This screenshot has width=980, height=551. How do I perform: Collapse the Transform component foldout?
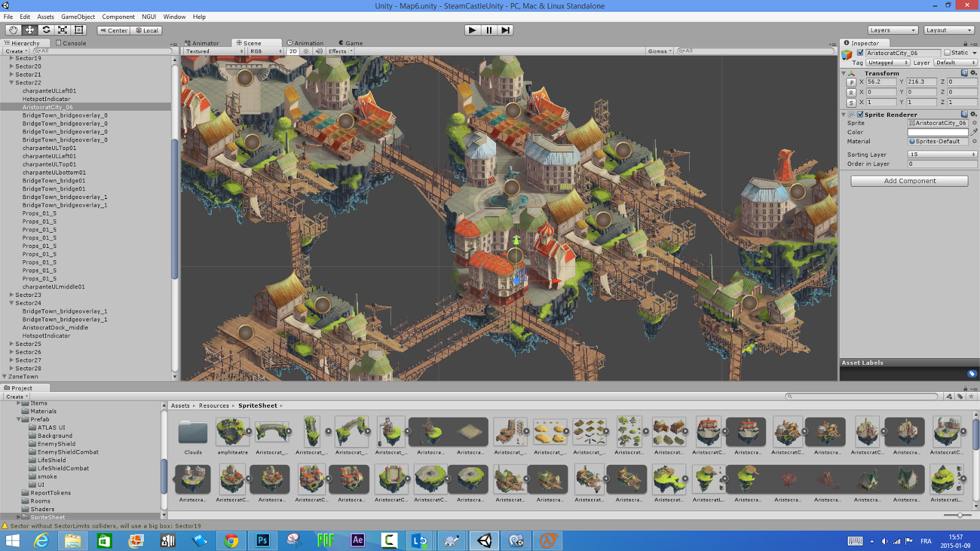(843, 73)
